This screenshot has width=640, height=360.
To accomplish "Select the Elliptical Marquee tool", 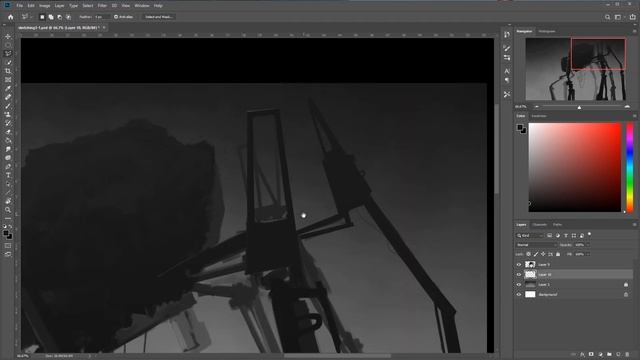I will [8, 45].
